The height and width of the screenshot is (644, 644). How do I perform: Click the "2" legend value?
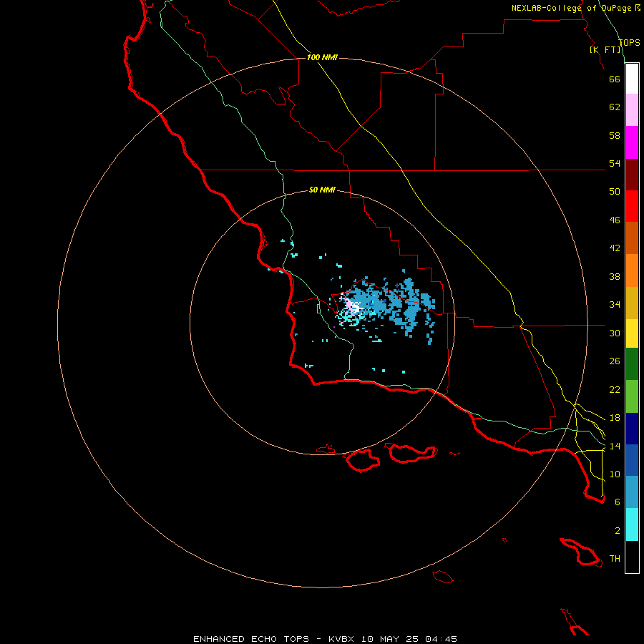617,531
